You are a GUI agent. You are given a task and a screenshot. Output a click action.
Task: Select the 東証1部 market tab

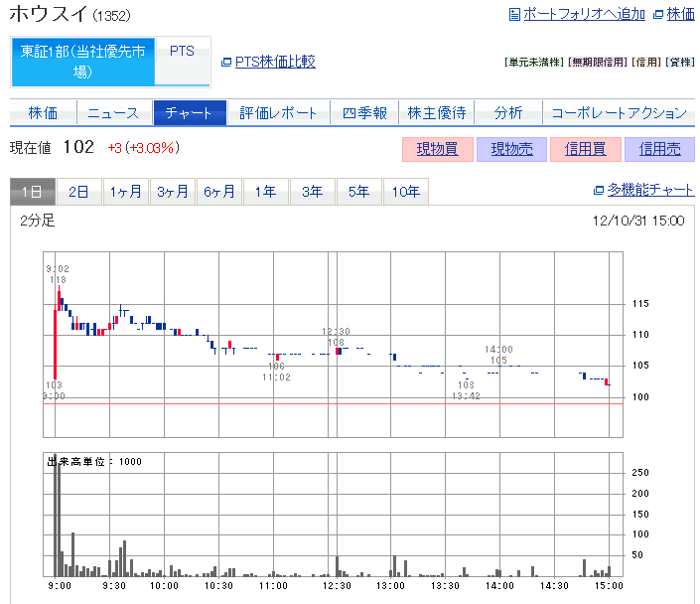[x=83, y=62]
